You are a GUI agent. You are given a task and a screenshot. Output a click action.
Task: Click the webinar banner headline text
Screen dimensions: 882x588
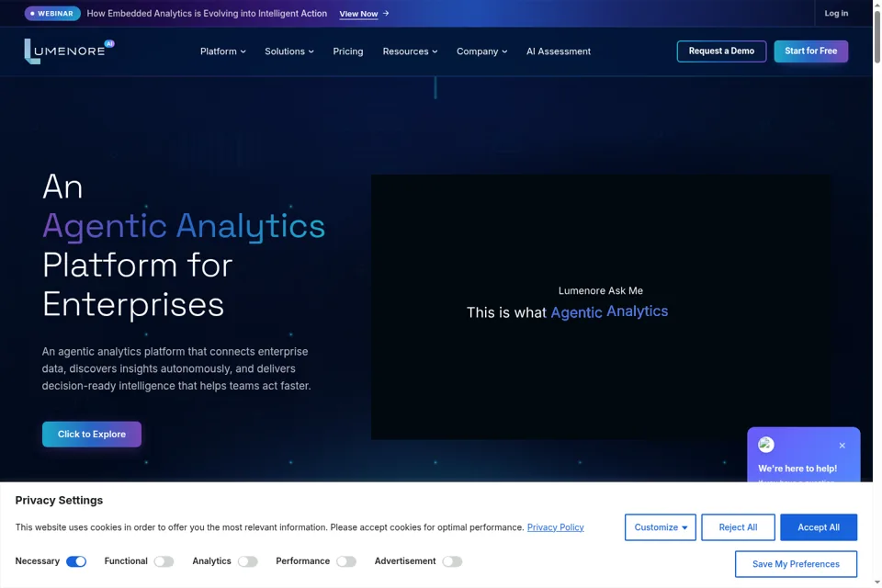(x=207, y=14)
